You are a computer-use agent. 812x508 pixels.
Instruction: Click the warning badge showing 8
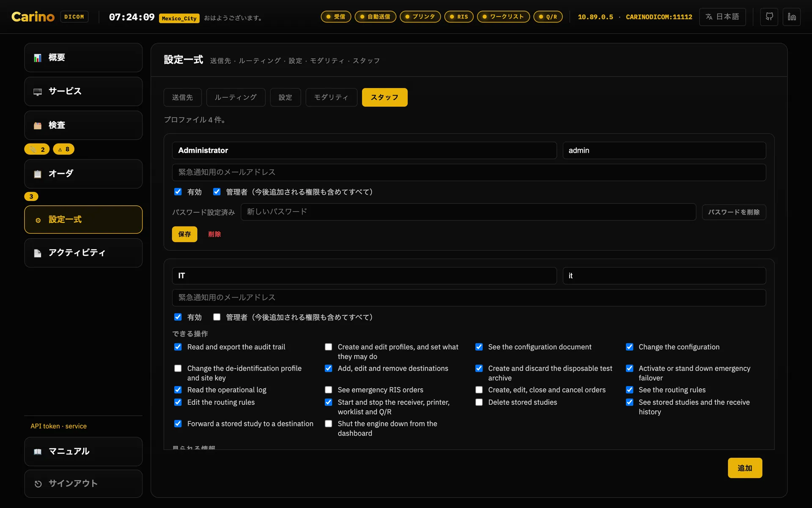click(63, 149)
